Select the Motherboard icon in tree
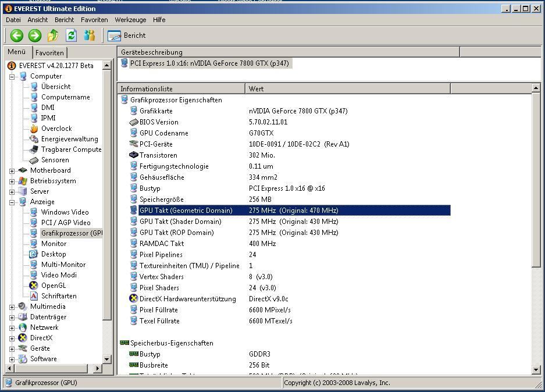Screen dimensions: 545x392 pos(23,170)
